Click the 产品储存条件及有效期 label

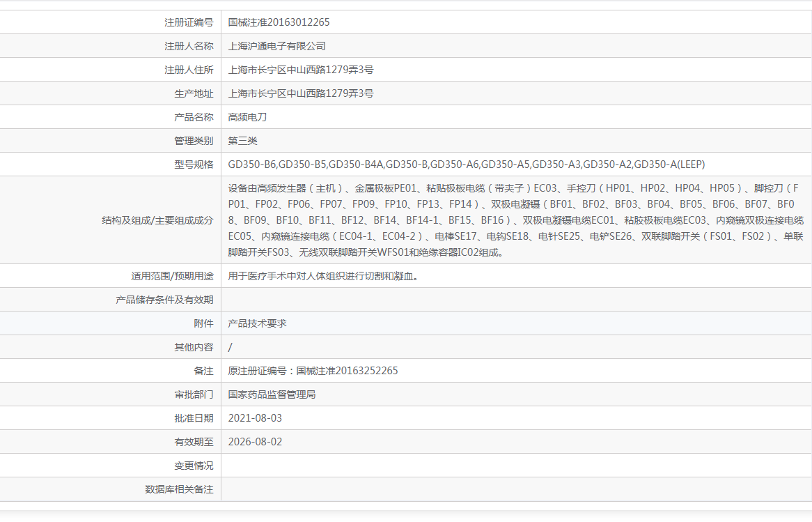coord(164,300)
